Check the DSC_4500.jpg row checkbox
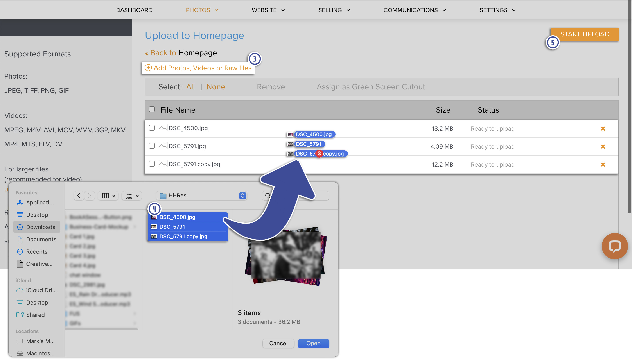Viewport: 632px width, 364px height. pyautogui.click(x=152, y=128)
